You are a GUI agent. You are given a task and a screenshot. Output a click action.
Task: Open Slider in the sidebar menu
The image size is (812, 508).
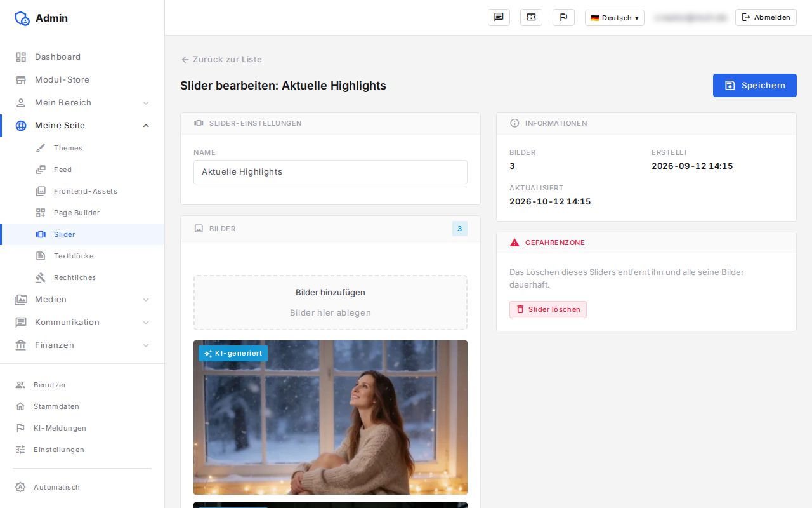(x=82, y=234)
